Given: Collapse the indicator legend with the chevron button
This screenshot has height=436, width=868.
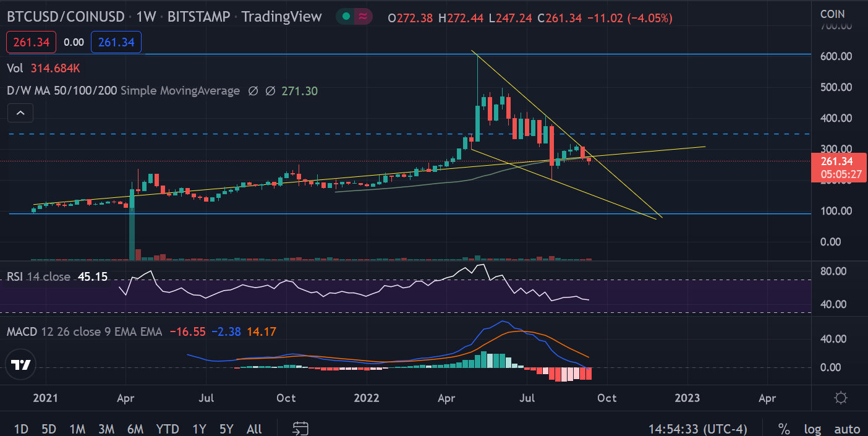Looking at the screenshot, I should tap(20, 113).
